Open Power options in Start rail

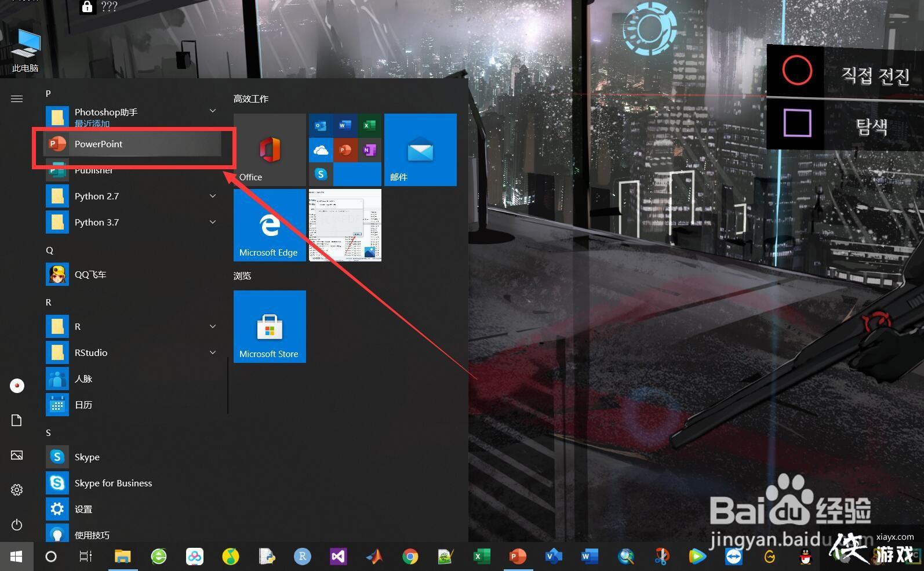point(17,525)
